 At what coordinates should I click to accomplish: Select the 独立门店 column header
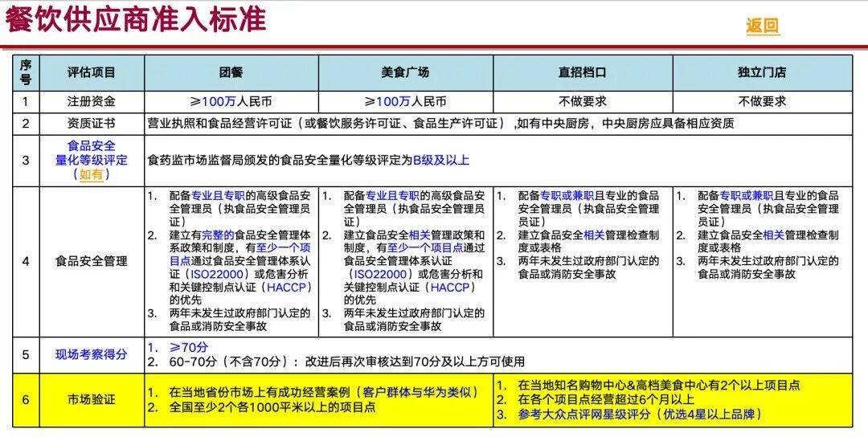[761, 72]
